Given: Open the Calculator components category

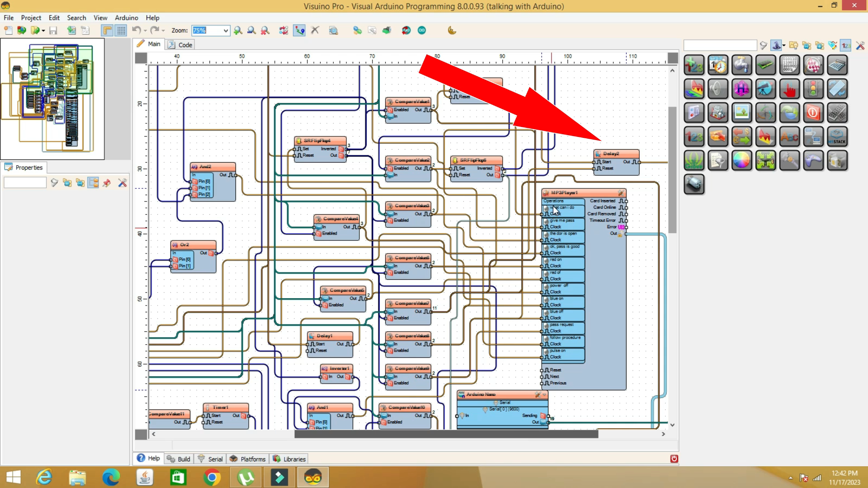Looking at the screenshot, I should point(837,65).
